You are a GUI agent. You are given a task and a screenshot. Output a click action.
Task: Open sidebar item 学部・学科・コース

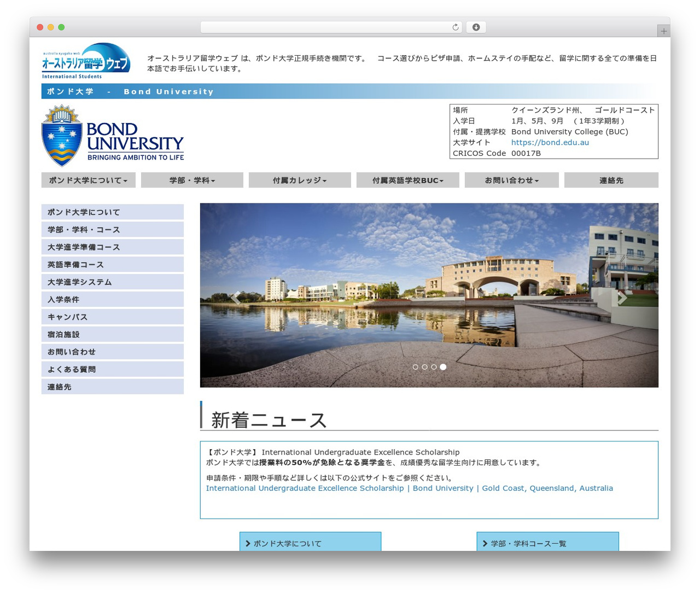tap(113, 229)
